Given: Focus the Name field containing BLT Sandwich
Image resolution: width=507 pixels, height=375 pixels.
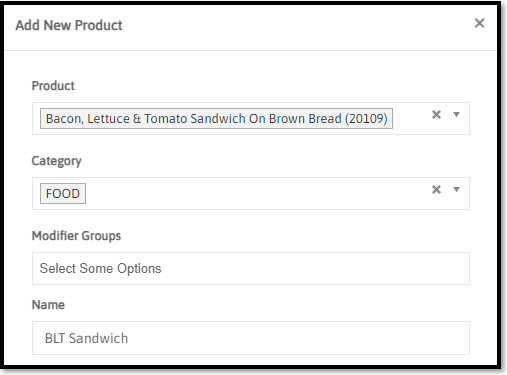Looking at the screenshot, I should coord(251,338).
